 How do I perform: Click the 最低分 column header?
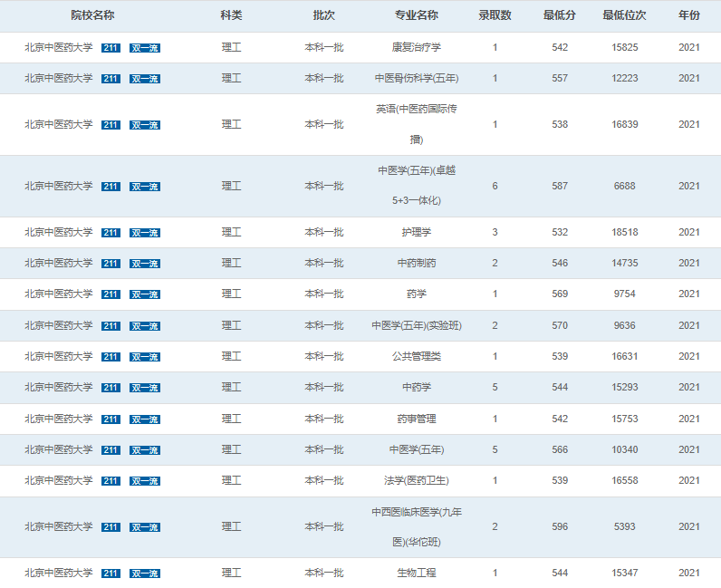coord(560,15)
